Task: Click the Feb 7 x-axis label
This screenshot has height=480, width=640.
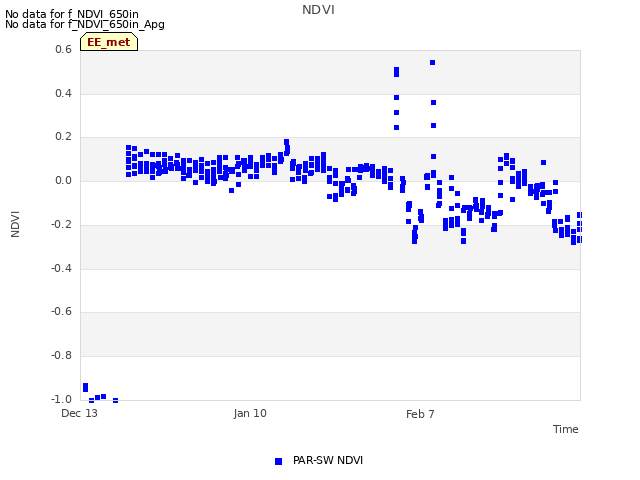Action: click(420, 414)
